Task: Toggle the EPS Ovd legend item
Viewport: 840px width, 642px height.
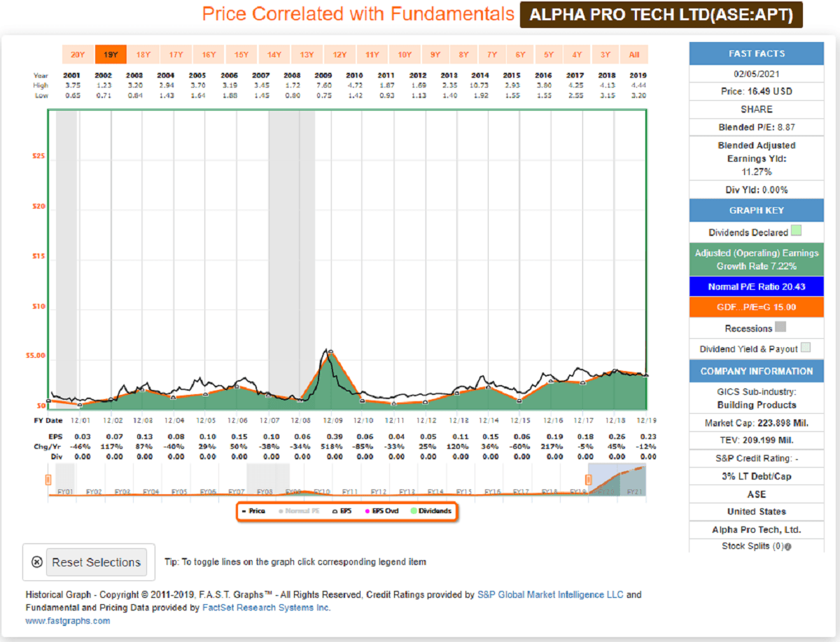Action: (x=381, y=511)
